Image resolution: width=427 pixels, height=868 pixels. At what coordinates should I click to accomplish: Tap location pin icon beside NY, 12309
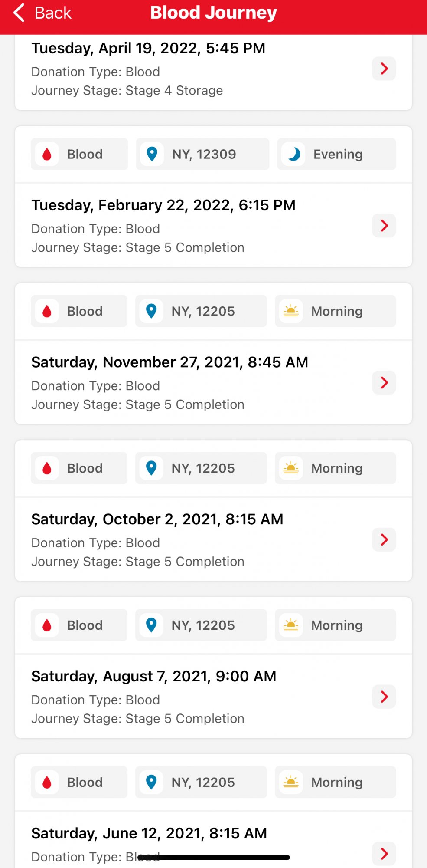pyautogui.click(x=152, y=154)
